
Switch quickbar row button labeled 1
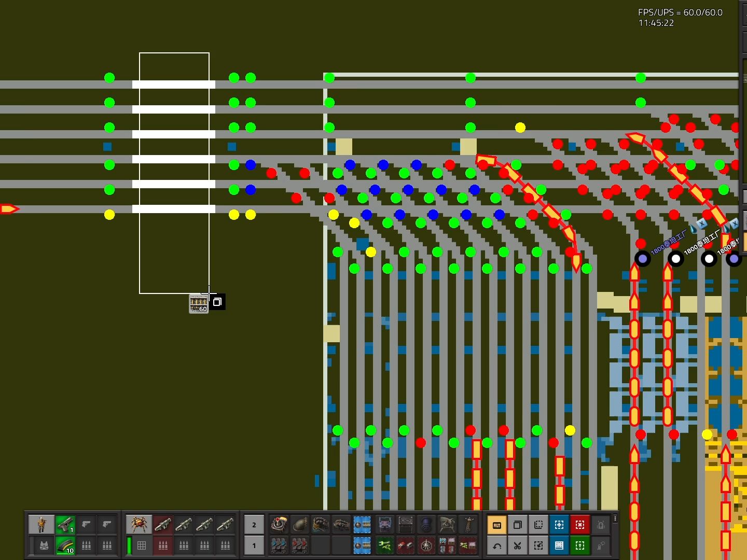coord(254,545)
